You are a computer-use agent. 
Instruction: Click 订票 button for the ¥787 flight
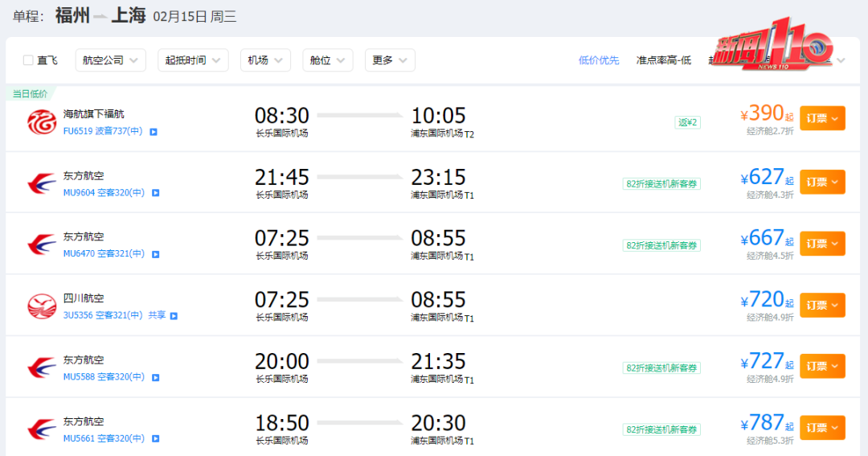pyautogui.click(x=822, y=428)
